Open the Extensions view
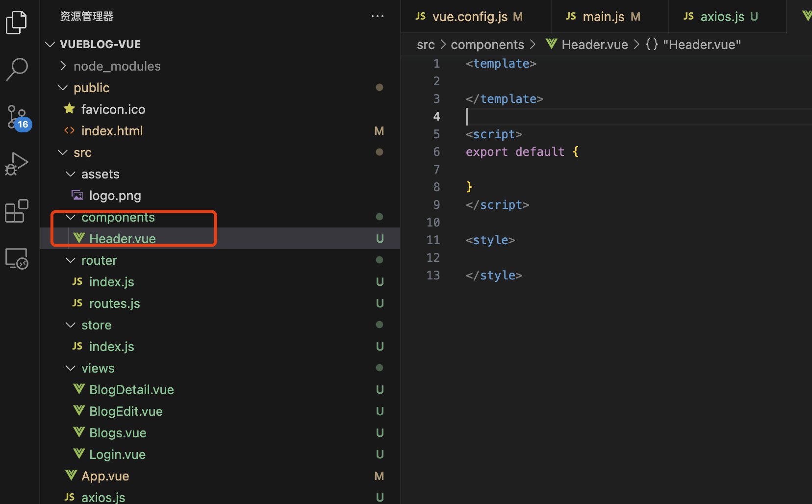The height and width of the screenshot is (504, 812). pyautogui.click(x=17, y=211)
